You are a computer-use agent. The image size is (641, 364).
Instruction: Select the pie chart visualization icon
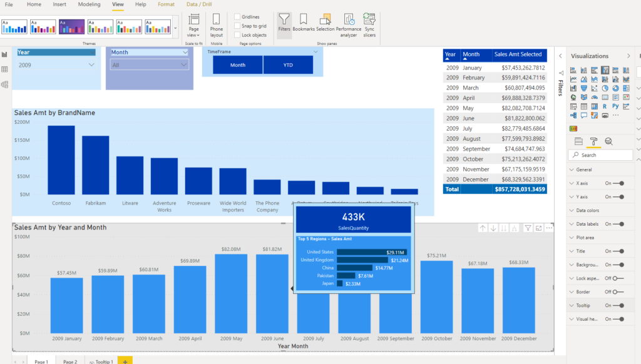coord(605,88)
